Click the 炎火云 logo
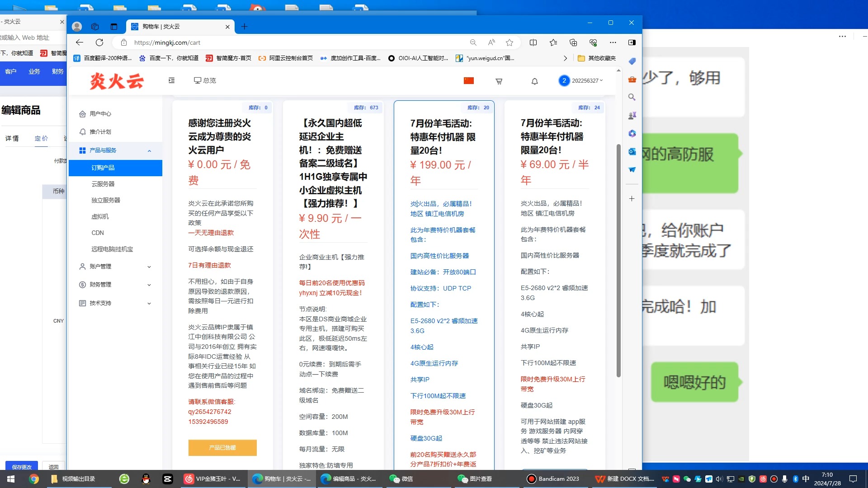868x488 pixels. click(x=117, y=81)
